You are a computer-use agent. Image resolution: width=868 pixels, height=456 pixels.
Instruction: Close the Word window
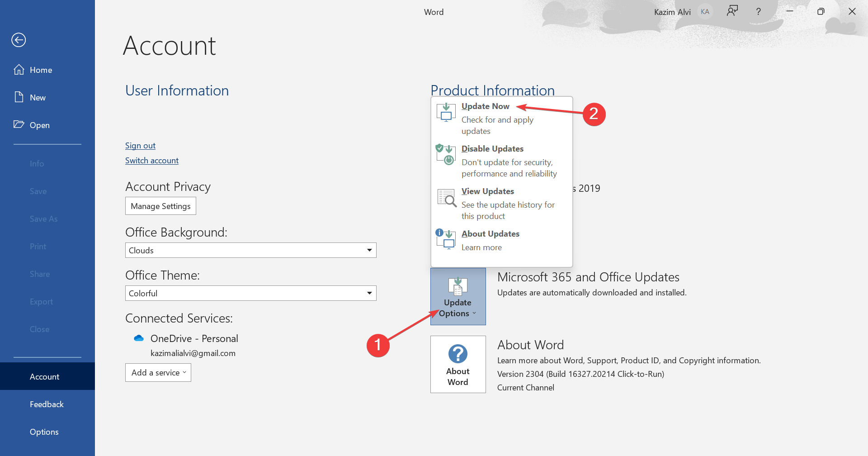[852, 11]
